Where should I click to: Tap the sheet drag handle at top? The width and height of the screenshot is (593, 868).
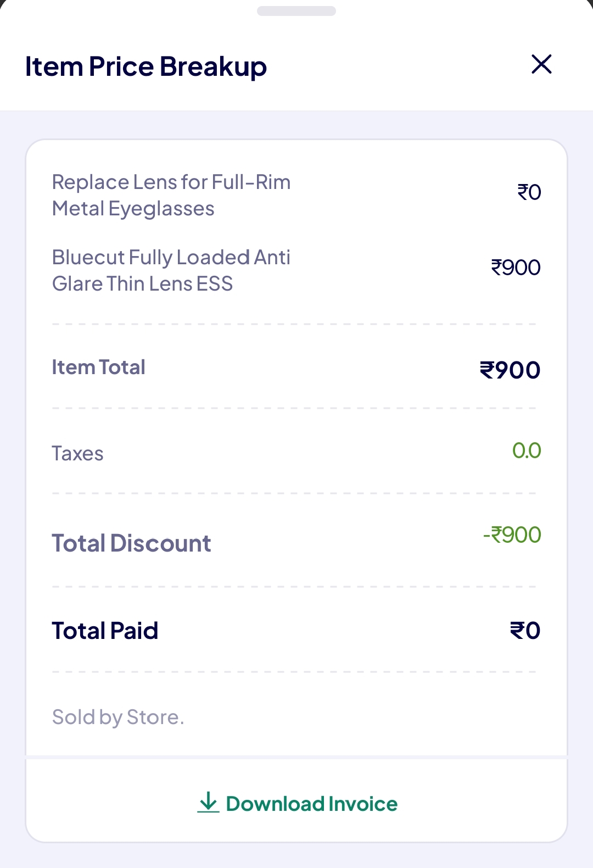point(296,11)
